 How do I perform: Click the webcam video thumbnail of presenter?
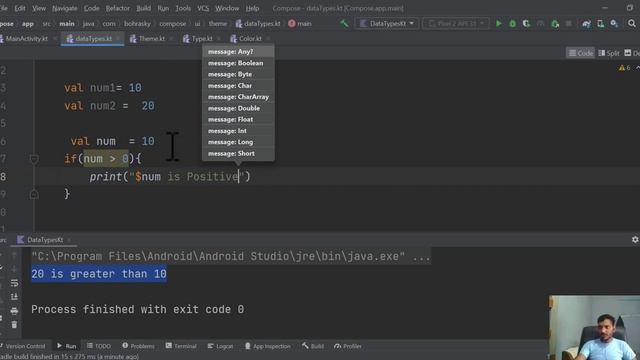(594, 328)
